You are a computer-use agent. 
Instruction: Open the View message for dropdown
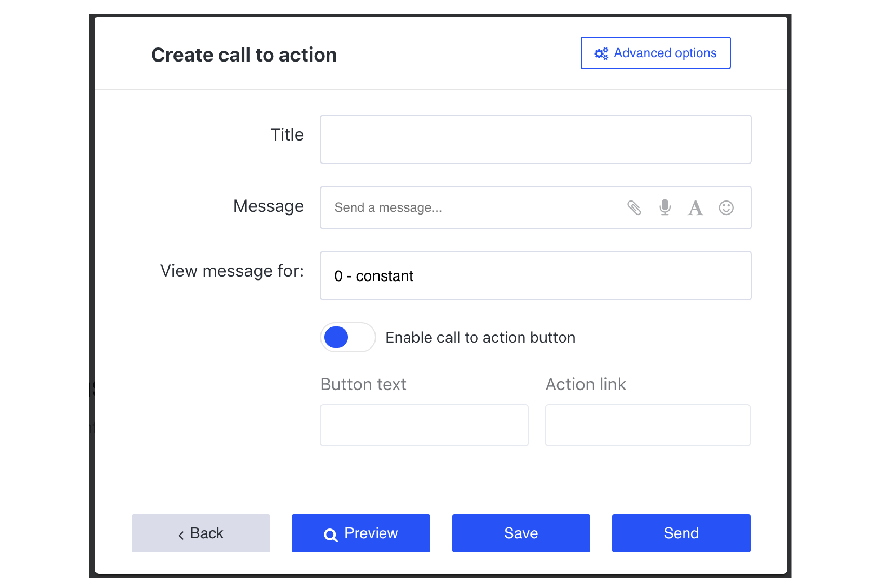(535, 275)
